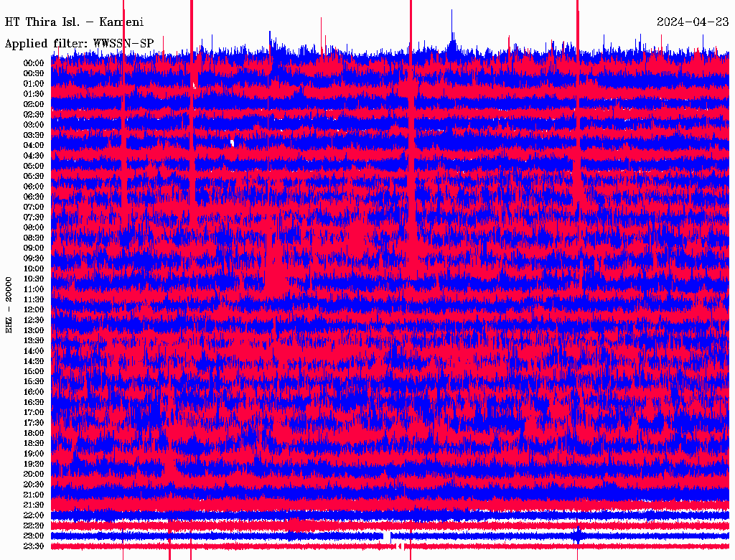Image resolution: width=735 pixels, height=560 pixels.
Task: Click the 12:00 time label
Action: 34,310
